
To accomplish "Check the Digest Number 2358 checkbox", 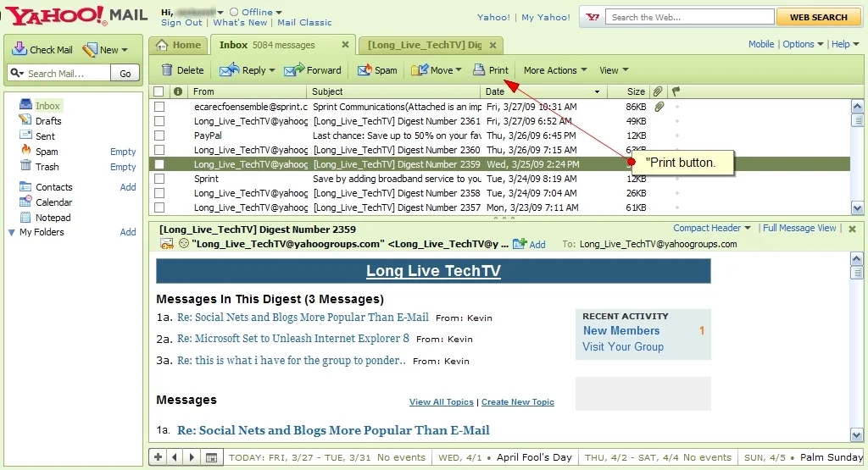I will point(159,193).
